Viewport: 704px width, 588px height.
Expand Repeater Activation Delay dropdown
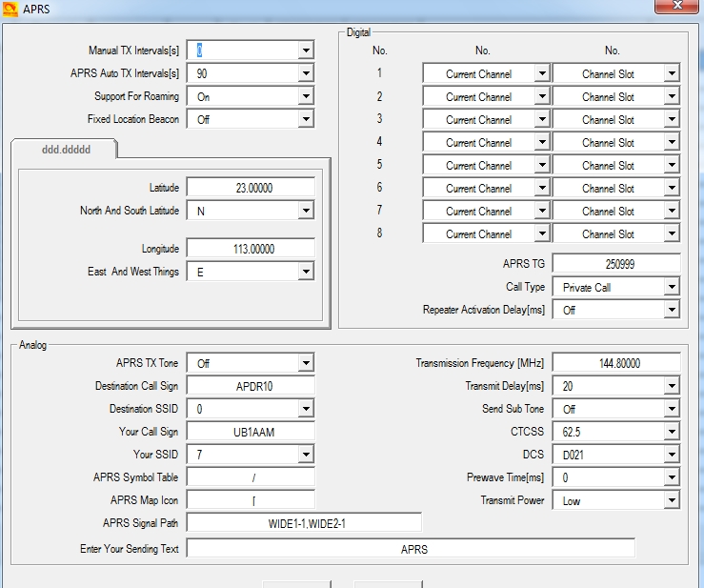pyautogui.click(x=671, y=310)
